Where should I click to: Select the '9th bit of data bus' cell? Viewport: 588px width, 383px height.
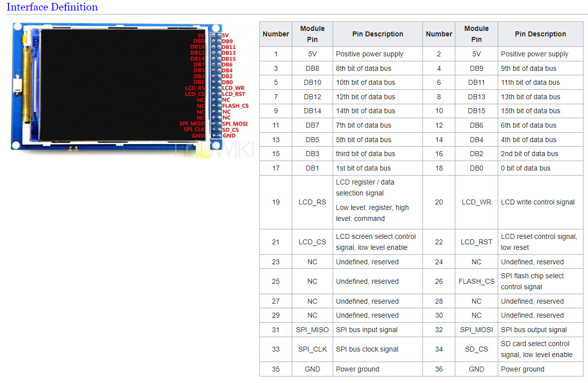click(x=541, y=69)
